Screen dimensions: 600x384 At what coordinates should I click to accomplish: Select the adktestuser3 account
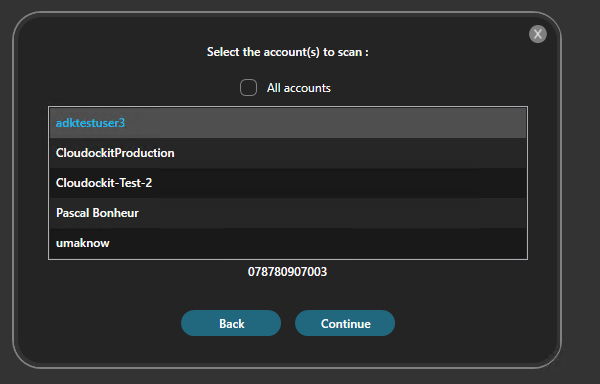tap(288, 123)
